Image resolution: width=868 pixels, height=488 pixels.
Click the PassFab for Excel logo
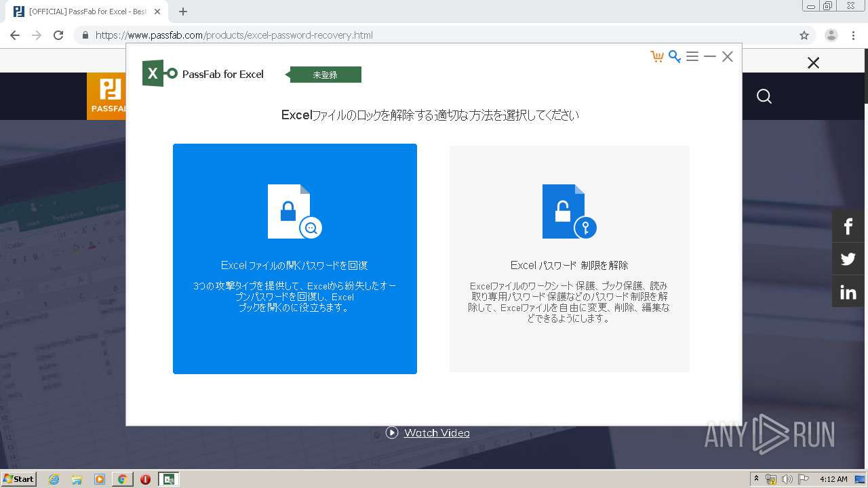click(203, 73)
